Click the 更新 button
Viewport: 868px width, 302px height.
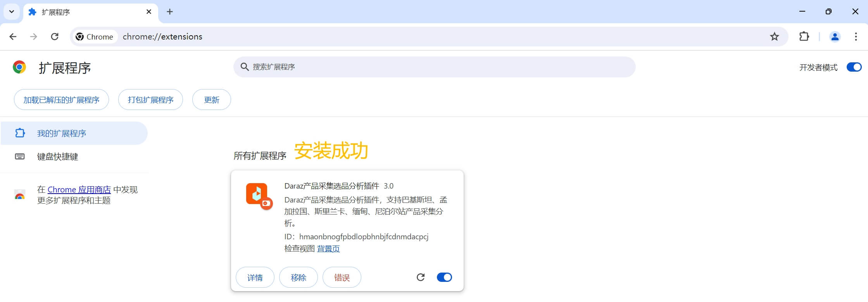pyautogui.click(x=212, y=100)
